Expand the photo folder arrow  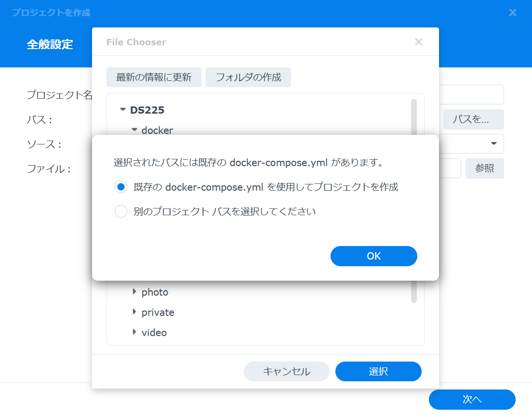coord(134,292)
